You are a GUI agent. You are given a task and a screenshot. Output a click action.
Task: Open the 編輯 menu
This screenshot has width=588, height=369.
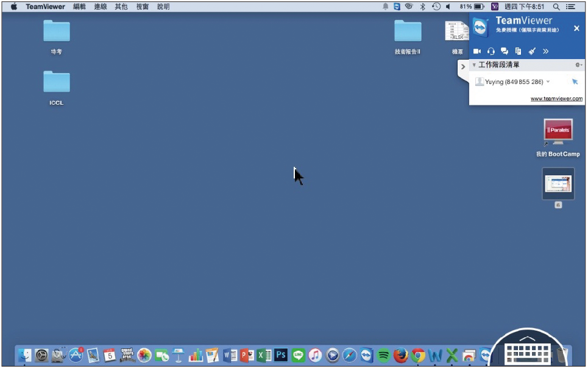point(79,7)
